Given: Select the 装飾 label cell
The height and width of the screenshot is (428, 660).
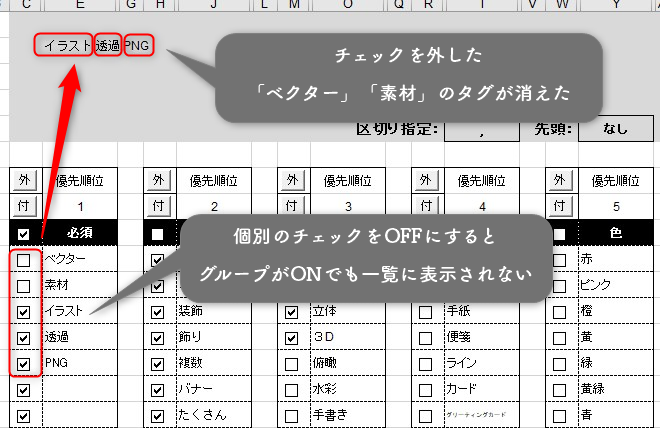Looking at the screenshot, I should (214, 311).
